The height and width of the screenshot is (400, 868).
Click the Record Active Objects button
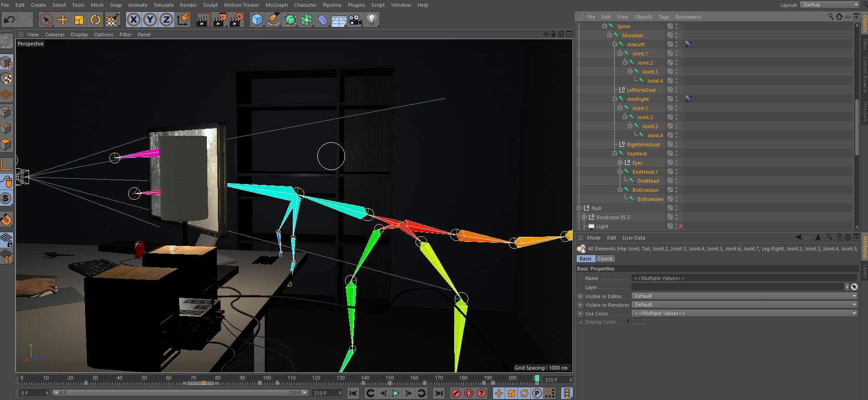456,393
